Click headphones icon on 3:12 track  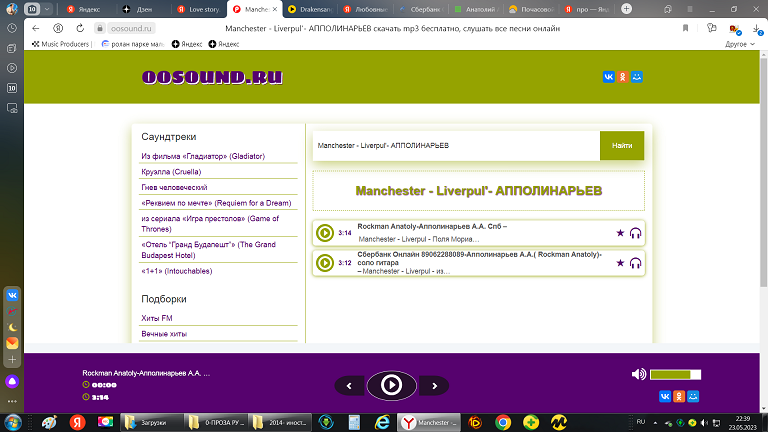click(x=635, y=264)
